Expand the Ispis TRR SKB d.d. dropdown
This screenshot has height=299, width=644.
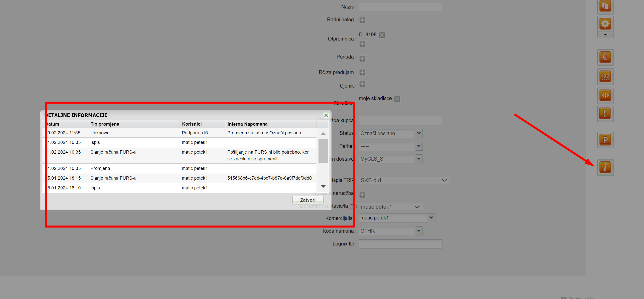[x=444, y=180]
